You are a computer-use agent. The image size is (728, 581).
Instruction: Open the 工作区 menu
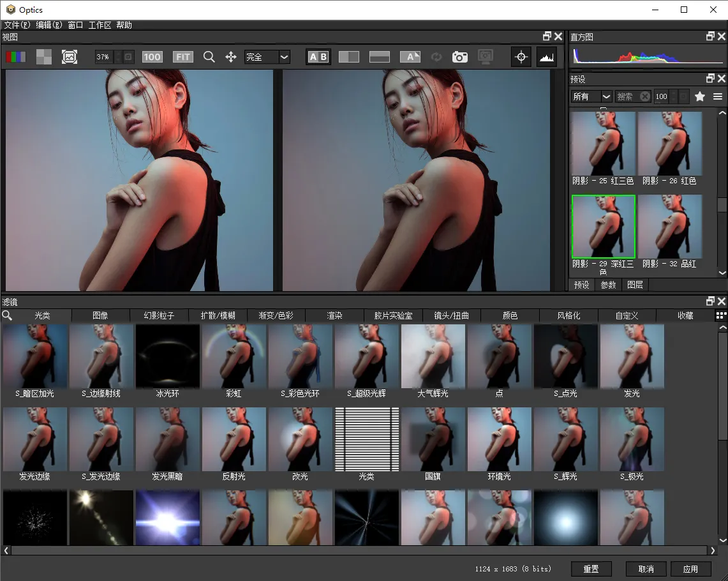point(100,25)
